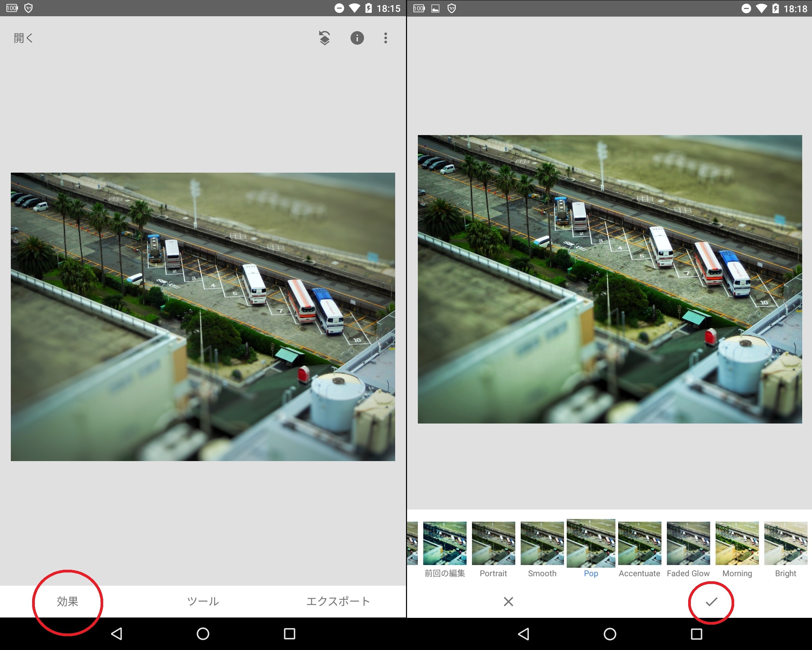The height and width of the screenshot is (650, 812).
Task: Open the edit stack layers icon
Action: point(325,38)
